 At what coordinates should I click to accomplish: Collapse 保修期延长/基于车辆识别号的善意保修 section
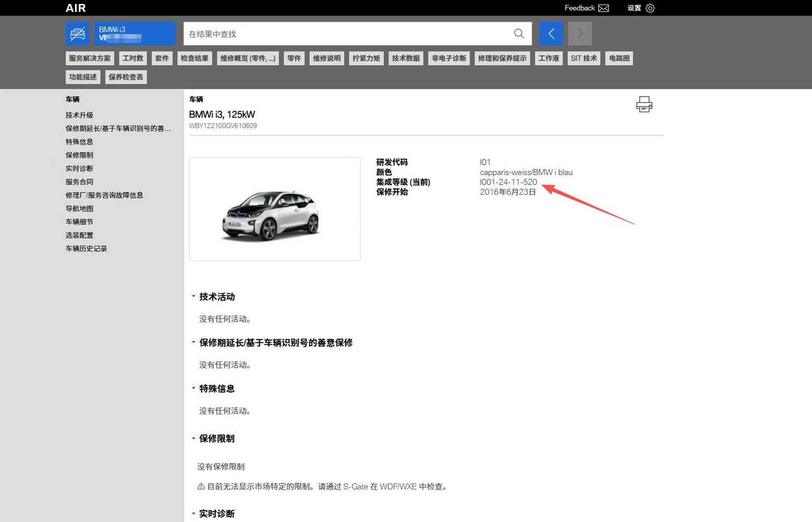(194, 343)
